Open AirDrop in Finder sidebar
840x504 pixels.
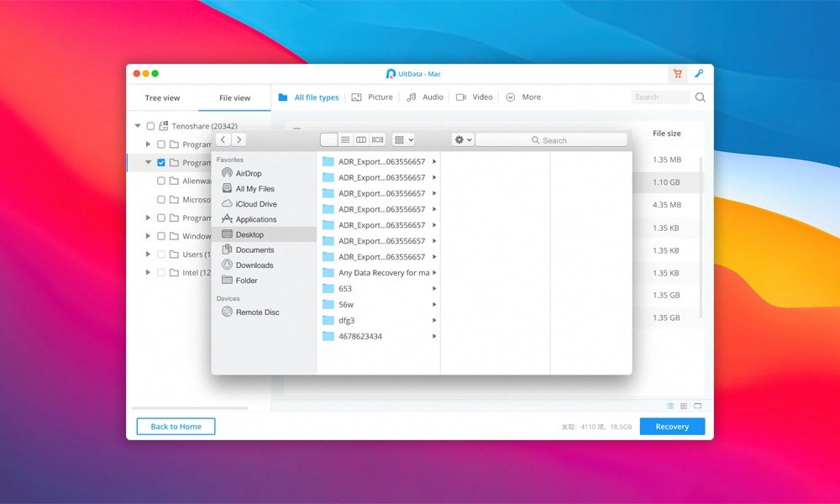pyautogui.click(x=248, y=174)
